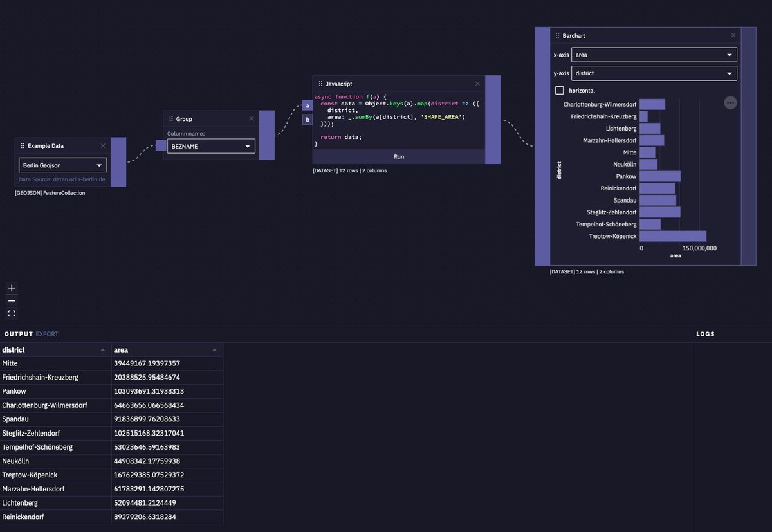772x532 pixels.
Task: Select the 'b' input port on the Javascript node
Action: click(x=307, y=118)
